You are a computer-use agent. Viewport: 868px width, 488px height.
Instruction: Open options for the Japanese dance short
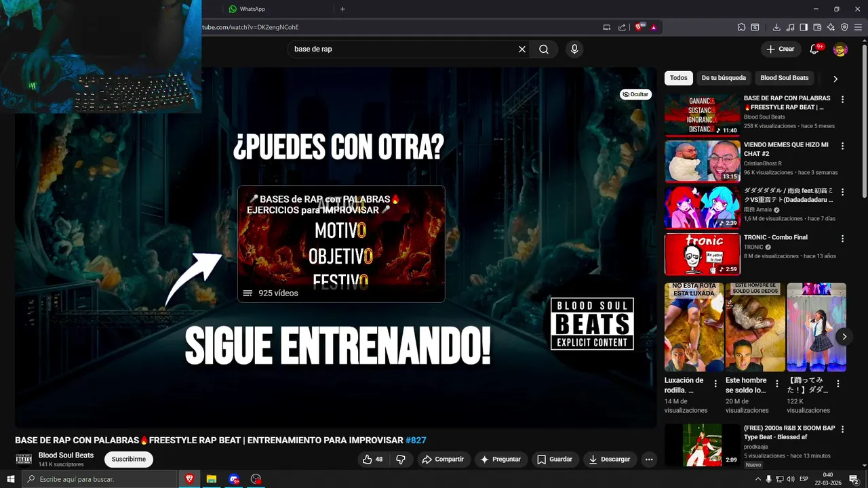837,384
